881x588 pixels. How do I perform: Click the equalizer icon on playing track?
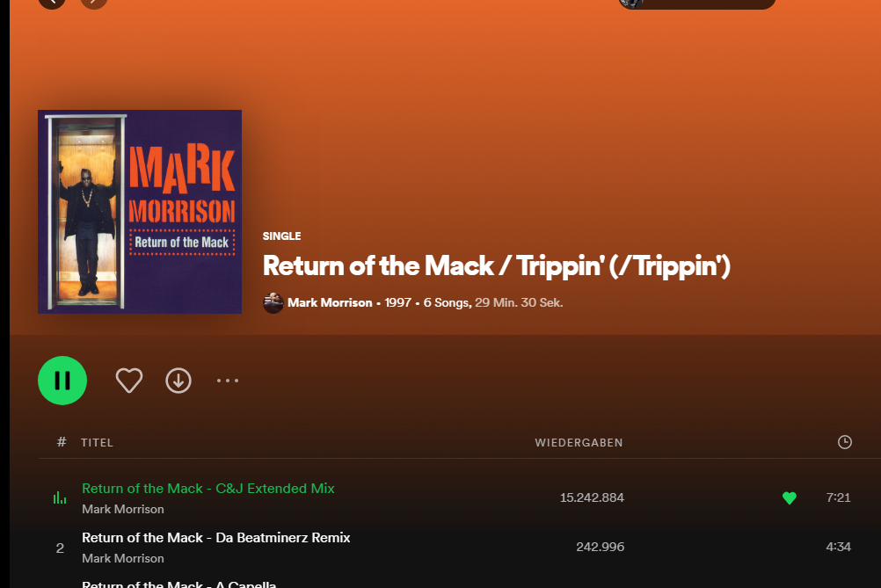(x=60, y=497)
